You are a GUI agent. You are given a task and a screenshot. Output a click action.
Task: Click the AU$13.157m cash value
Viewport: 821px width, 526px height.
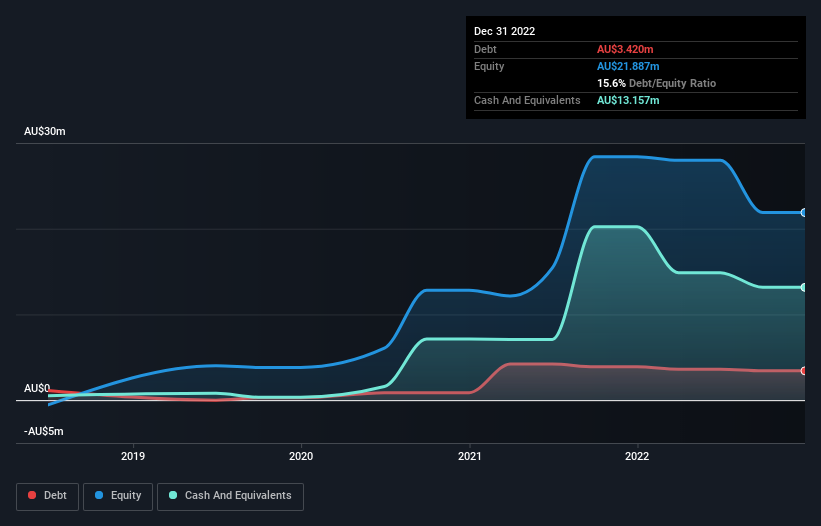(x=628, y=100)
